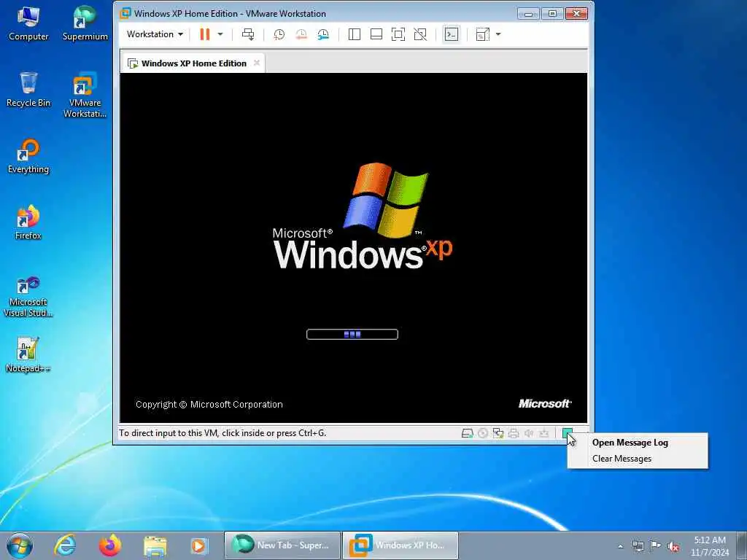
Task: Click the status bar hint mentioning Ctrl+G
Action: tap(222, 433)
